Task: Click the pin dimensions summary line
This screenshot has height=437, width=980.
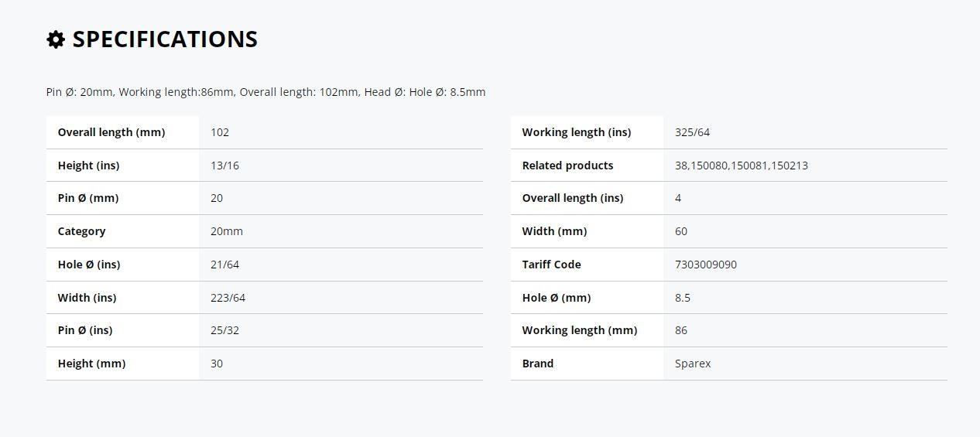Action: 266,92
